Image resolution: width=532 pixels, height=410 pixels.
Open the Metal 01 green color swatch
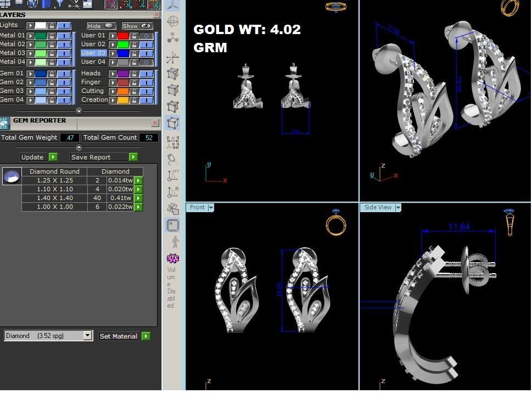41,36
